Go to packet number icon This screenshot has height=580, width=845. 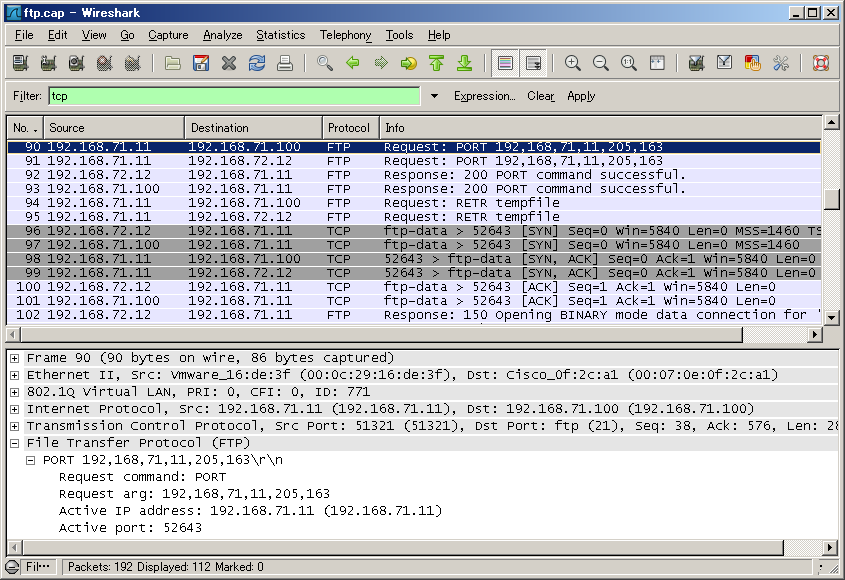pyautogui.click(x=408, y=63)
